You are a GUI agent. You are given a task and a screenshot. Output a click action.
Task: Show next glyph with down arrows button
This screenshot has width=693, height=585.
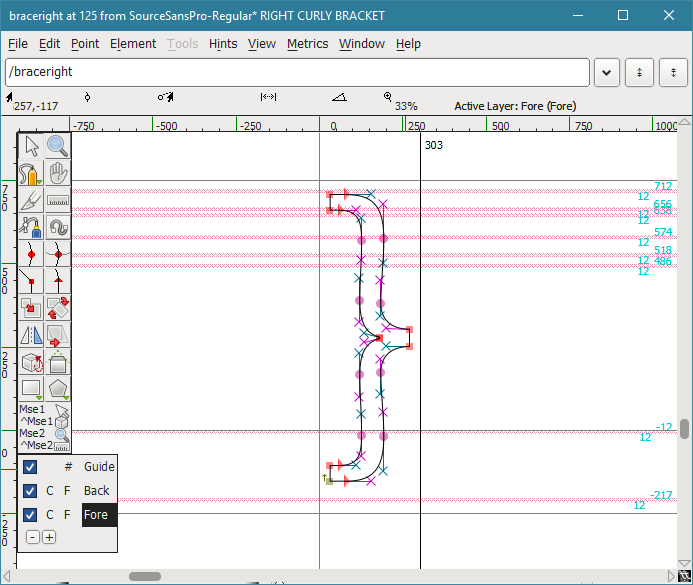click(673, 72)
